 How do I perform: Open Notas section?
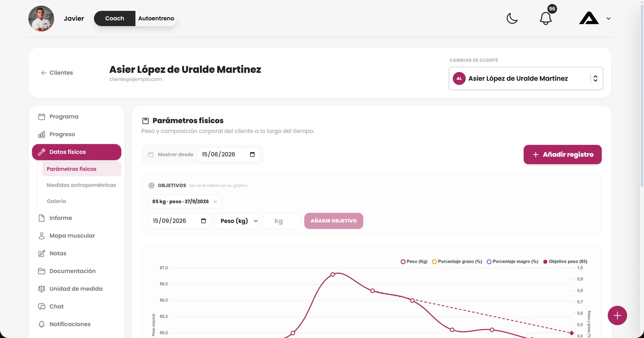(x=76, y=254)
